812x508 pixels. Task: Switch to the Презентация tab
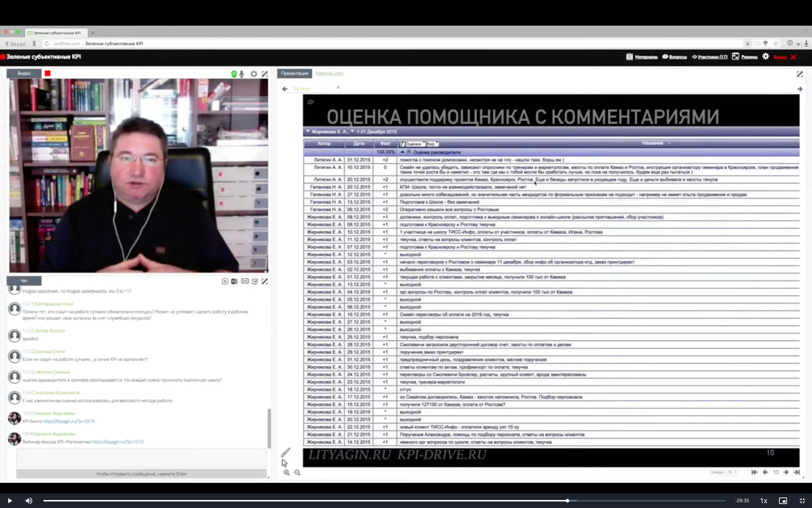tap(294, 73)
